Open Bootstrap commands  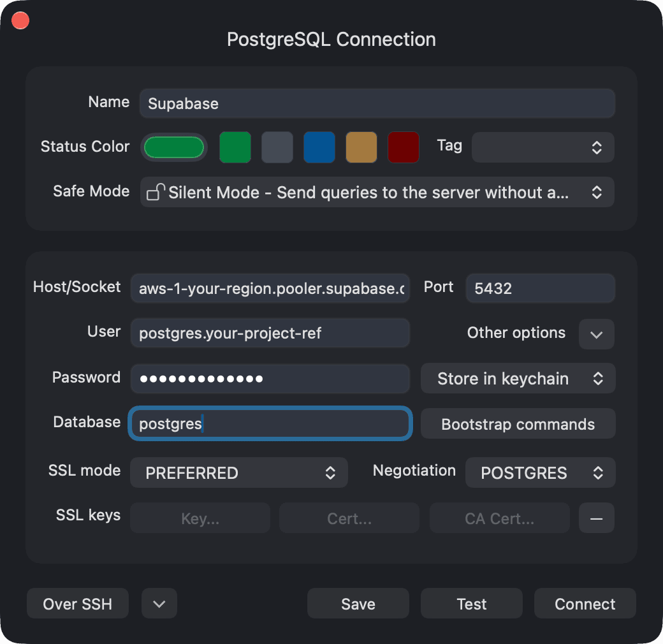tap(518, 423)
